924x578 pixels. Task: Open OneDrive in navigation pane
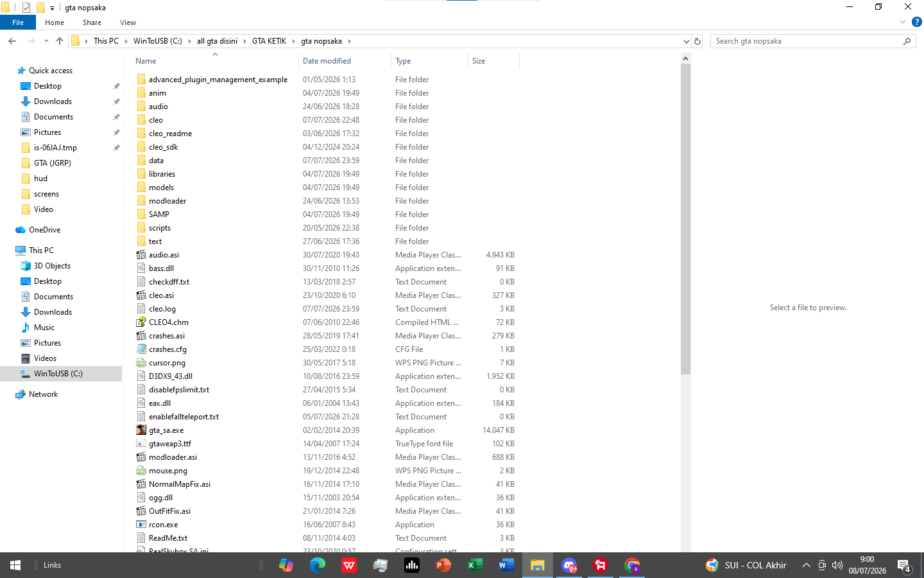(44, 230)
